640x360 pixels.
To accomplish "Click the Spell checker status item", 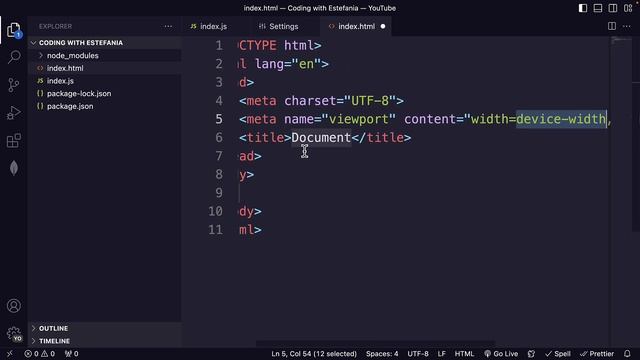I will 558,353.
